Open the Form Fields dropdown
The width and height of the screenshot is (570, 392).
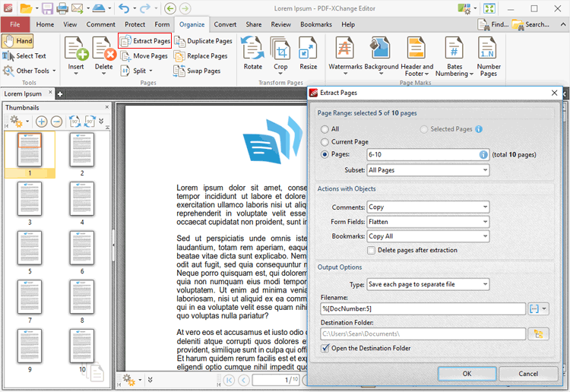[428, 222]
